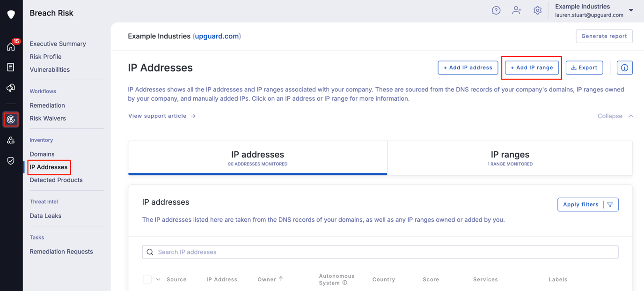
Task: Click the Services column header
Action: point(485,280)
